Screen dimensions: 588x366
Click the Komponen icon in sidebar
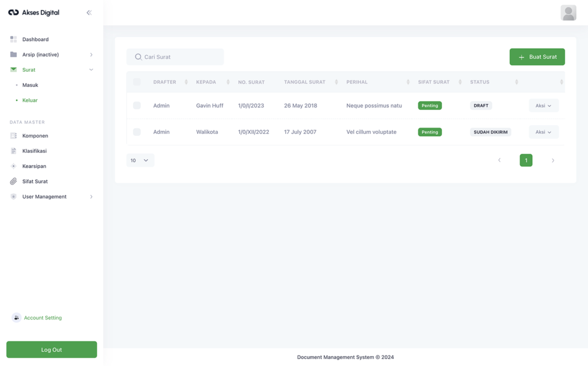pyautogui.click(x=13, y=136)
